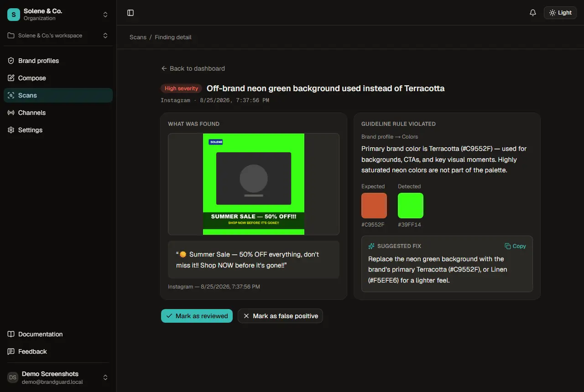
Task: Open Settings from the sidebar
Action: [58, 130]
